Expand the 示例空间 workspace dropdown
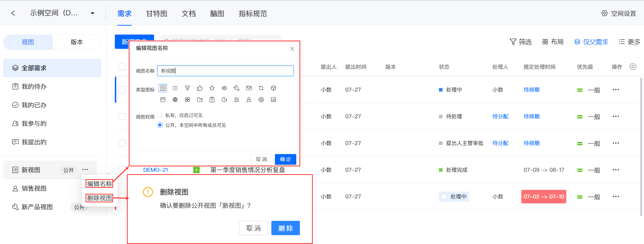Screen dimensions: 644x244 92,13
